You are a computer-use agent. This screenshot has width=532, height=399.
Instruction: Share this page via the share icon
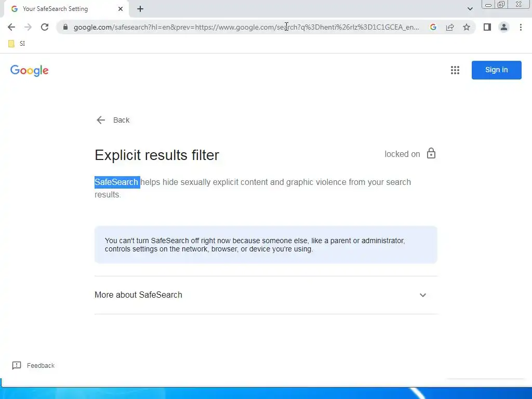point(450,27)
